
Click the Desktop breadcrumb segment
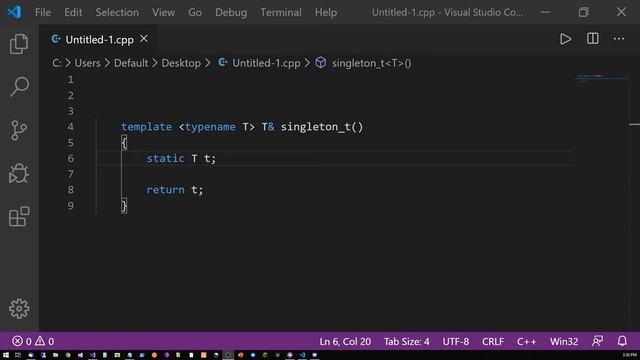pos(181,63)
